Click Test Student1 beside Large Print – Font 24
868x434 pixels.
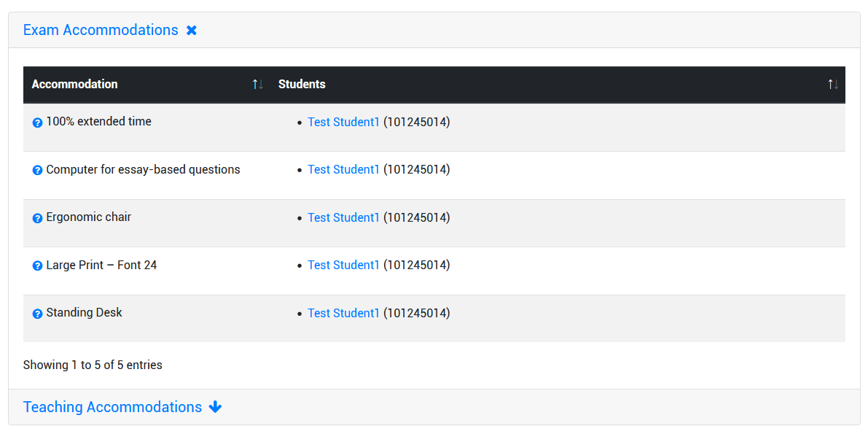point(343,265)
